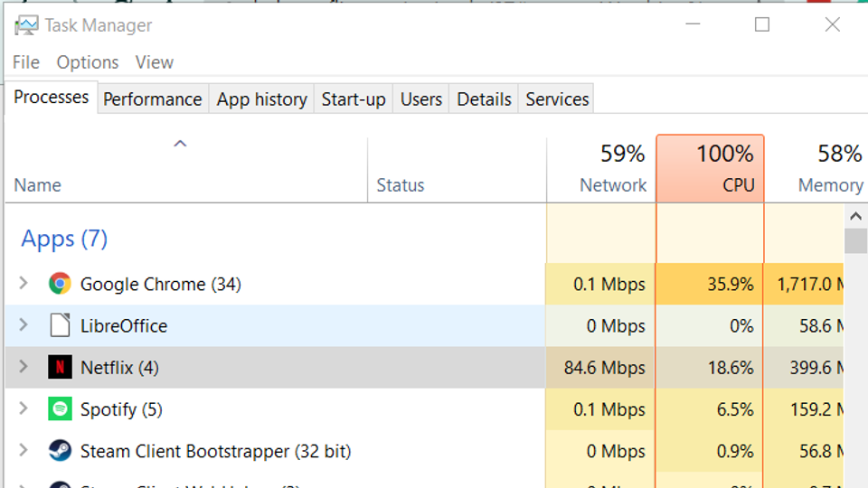Expand the Google Chrome process group

point(24,283)
